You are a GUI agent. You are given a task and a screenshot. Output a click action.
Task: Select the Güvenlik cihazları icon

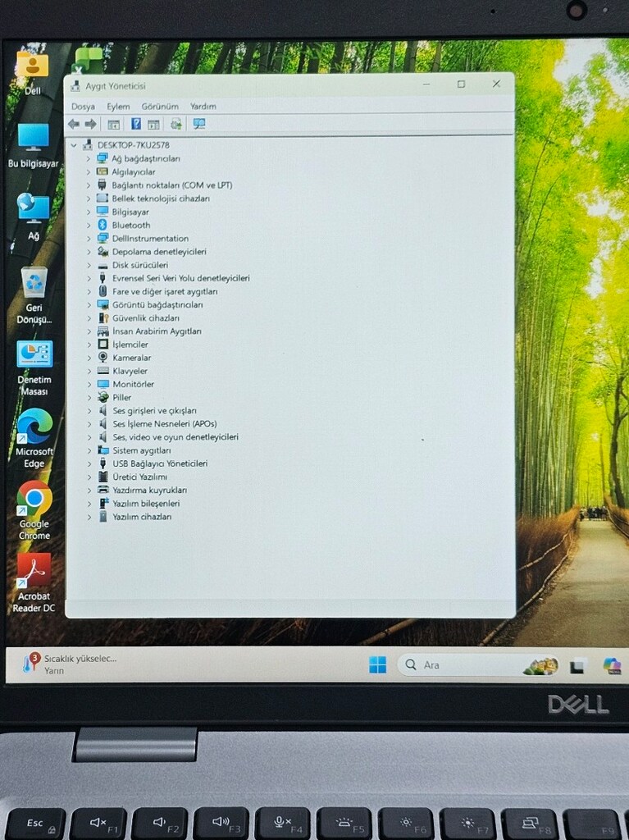(103, 317)
